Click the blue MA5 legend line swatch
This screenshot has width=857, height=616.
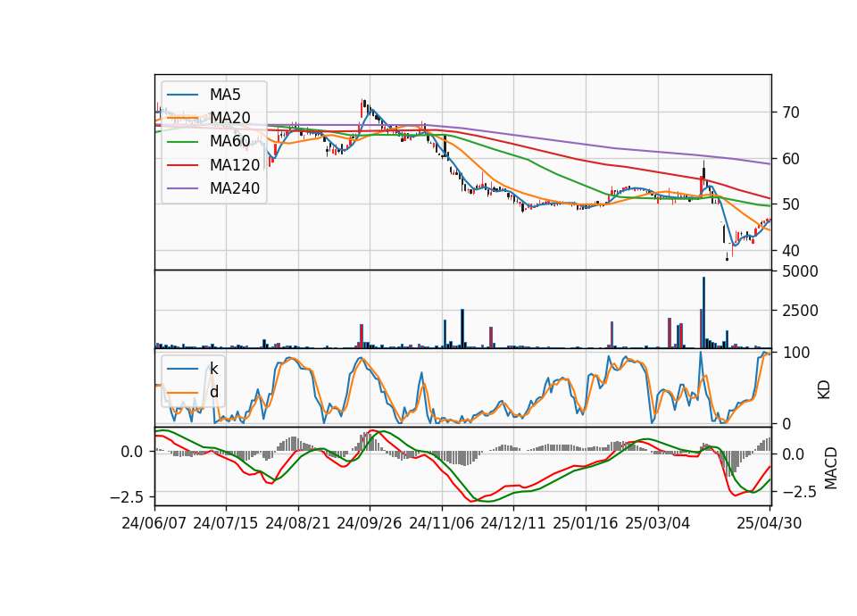pyautogui.click(x=182, y=96)
